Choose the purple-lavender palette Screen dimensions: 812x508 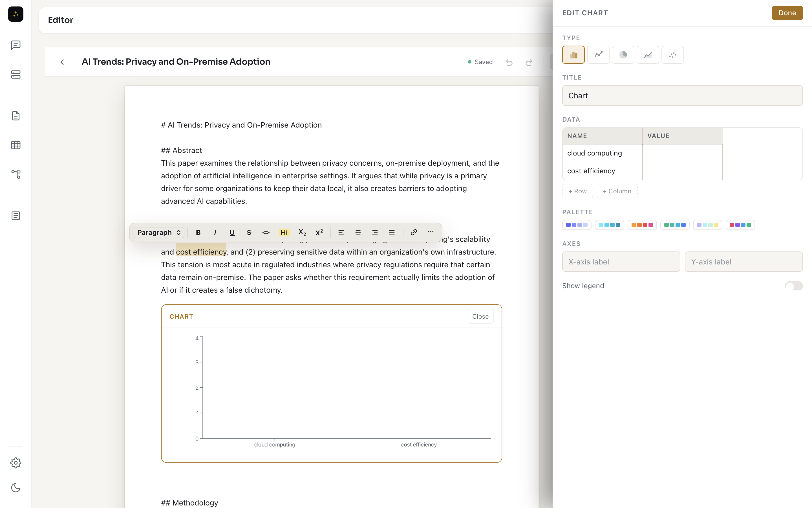pos(577,225)
